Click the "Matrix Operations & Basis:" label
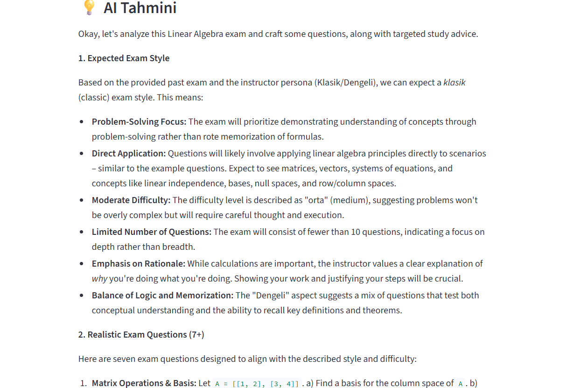Viewport: 588px width, 388px height. point(144,383)
